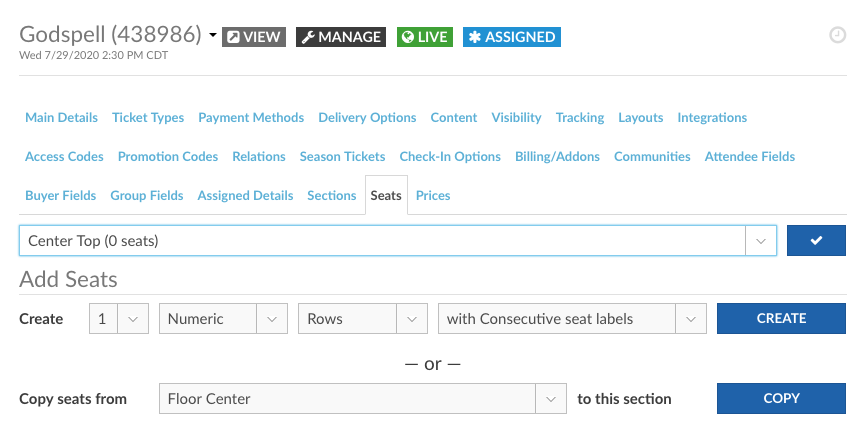Click the MANAGE wrench badge

[341, 37]
